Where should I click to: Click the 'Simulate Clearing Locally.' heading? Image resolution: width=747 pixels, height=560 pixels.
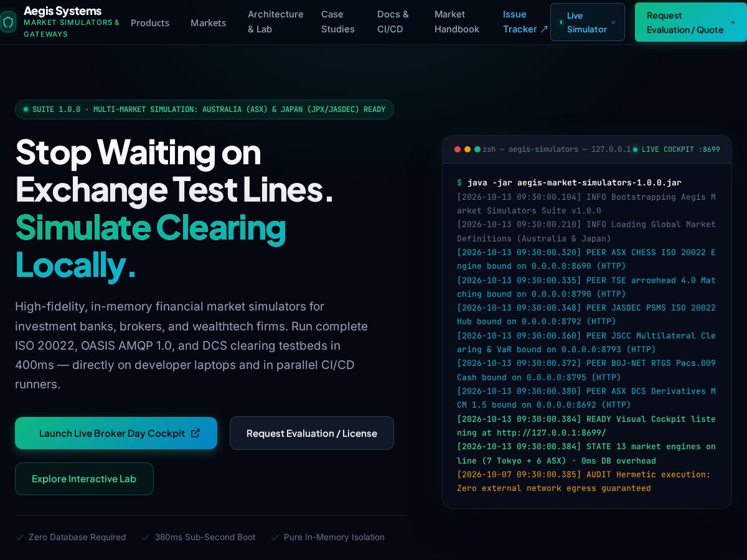(x=151, y=245)
